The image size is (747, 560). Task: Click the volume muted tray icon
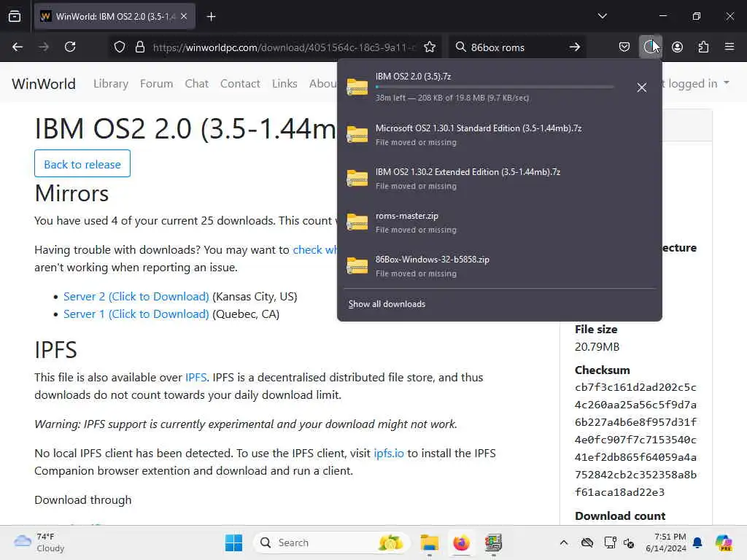[629, 542]
